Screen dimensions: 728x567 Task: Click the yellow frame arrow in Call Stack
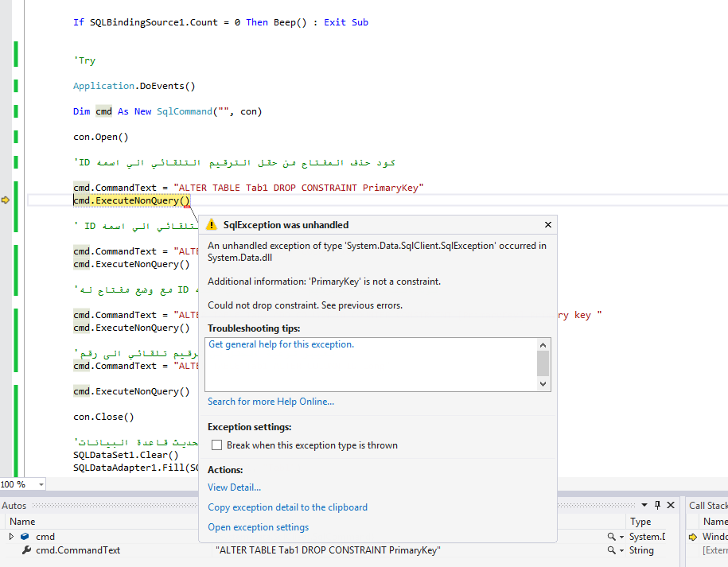693,537
